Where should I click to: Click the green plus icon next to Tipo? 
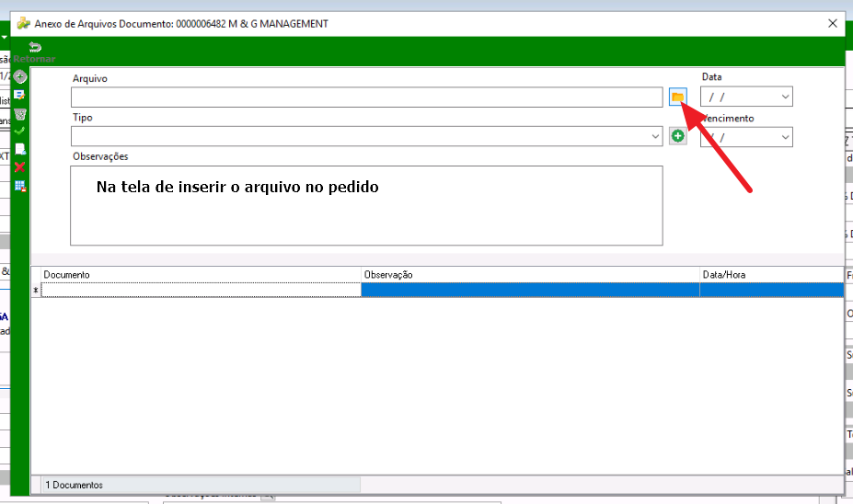click(x=678, y=136)
